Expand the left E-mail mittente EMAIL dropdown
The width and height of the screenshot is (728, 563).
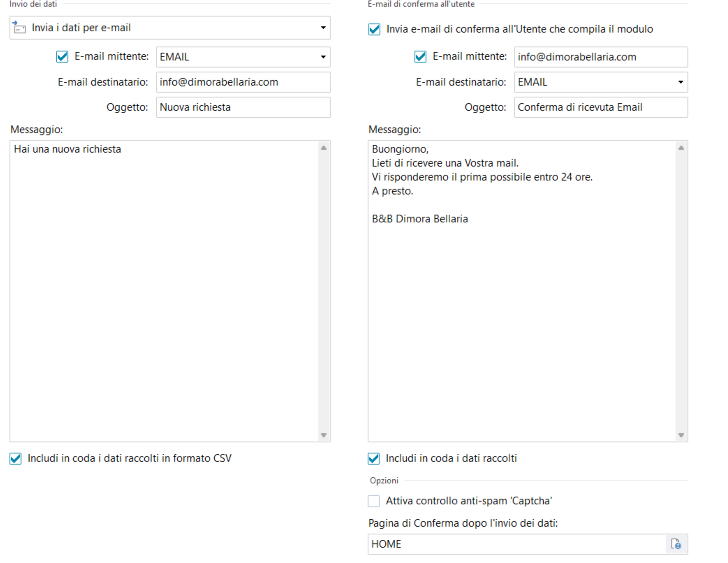click(x=243, y=57)
